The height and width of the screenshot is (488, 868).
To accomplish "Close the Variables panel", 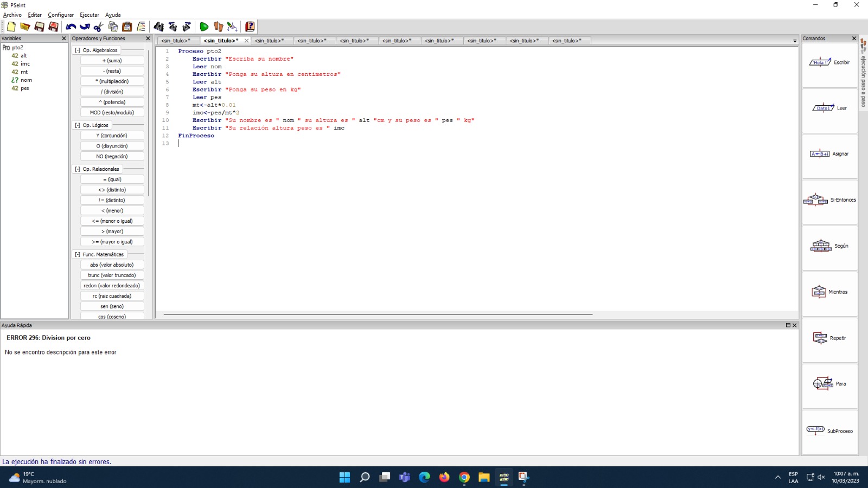I will (x=63, y=38).
